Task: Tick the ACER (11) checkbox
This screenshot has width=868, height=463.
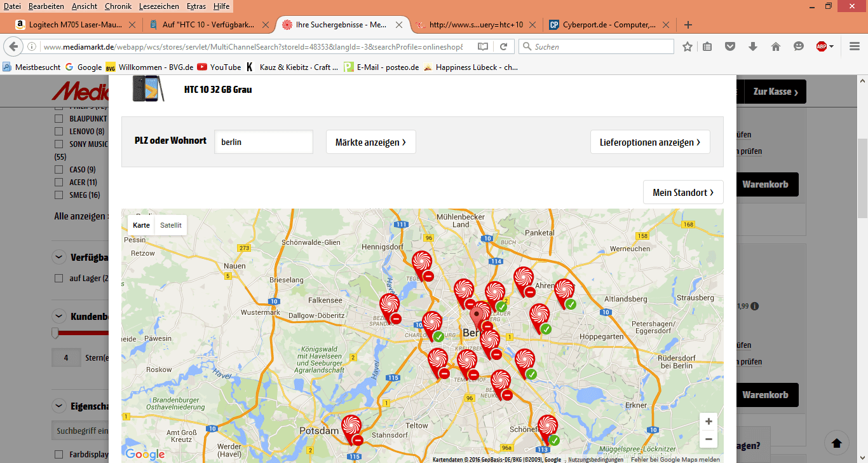Action: 58,182
